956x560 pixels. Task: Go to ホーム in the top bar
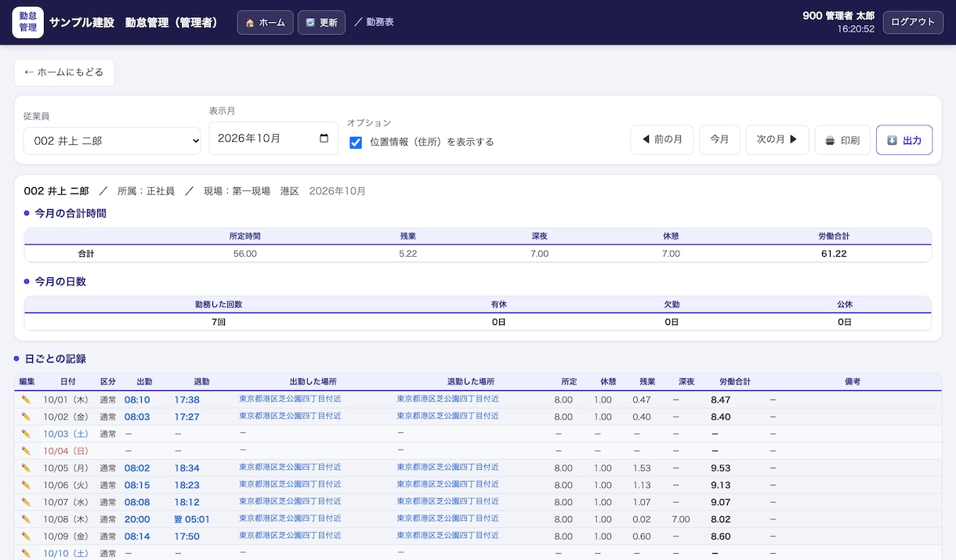(266, 23)
